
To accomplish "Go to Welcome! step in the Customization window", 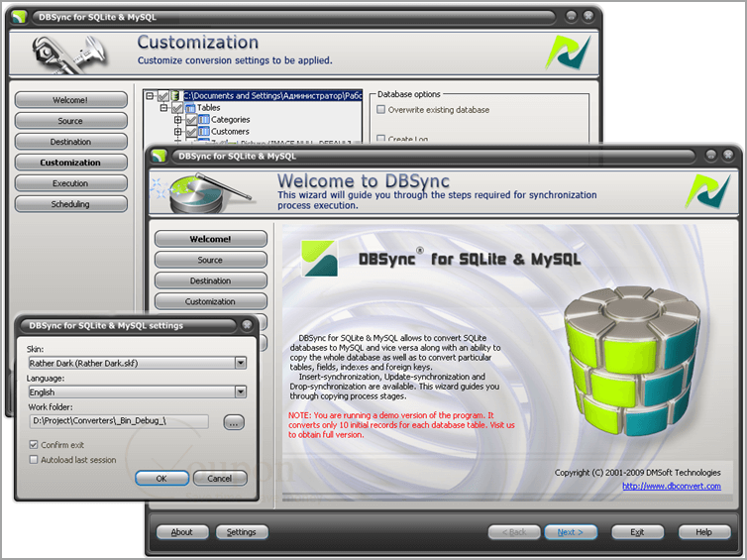I will (70, 100).
